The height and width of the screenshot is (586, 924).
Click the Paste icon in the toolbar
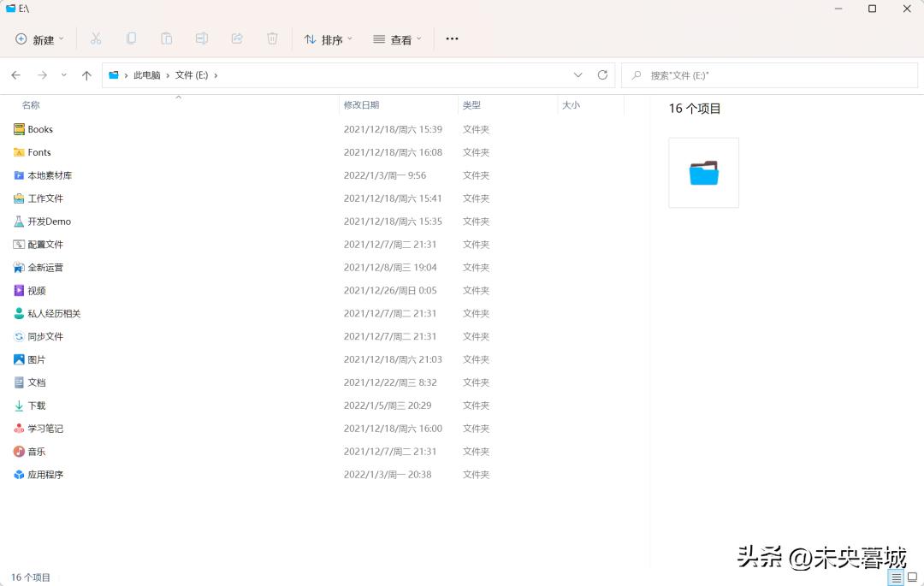(166, 38)
